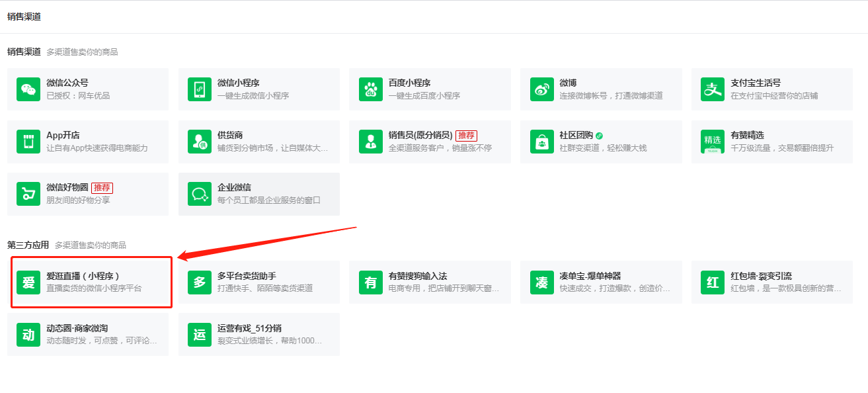Click description 连接微博帐号，打通微博渠道

click(x=611, y=96)
